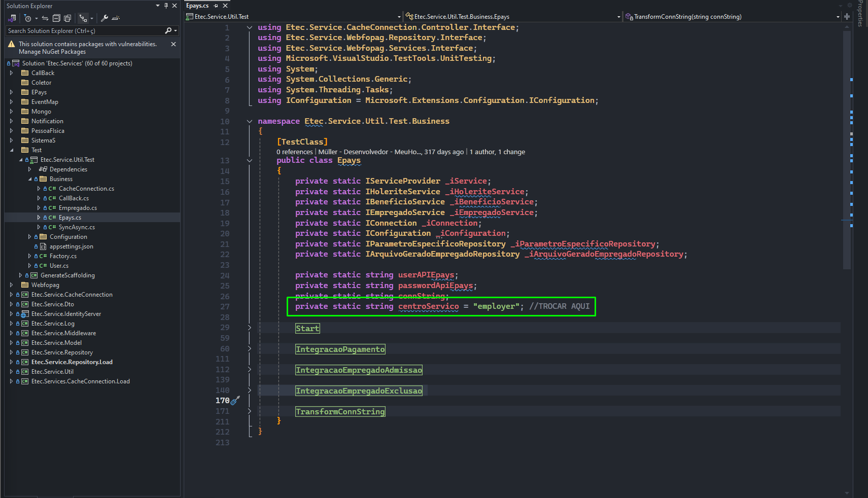Viewport: 868px width, 498px height.
Task: Collapse the Business folder in tree
Action: point(29,179)
